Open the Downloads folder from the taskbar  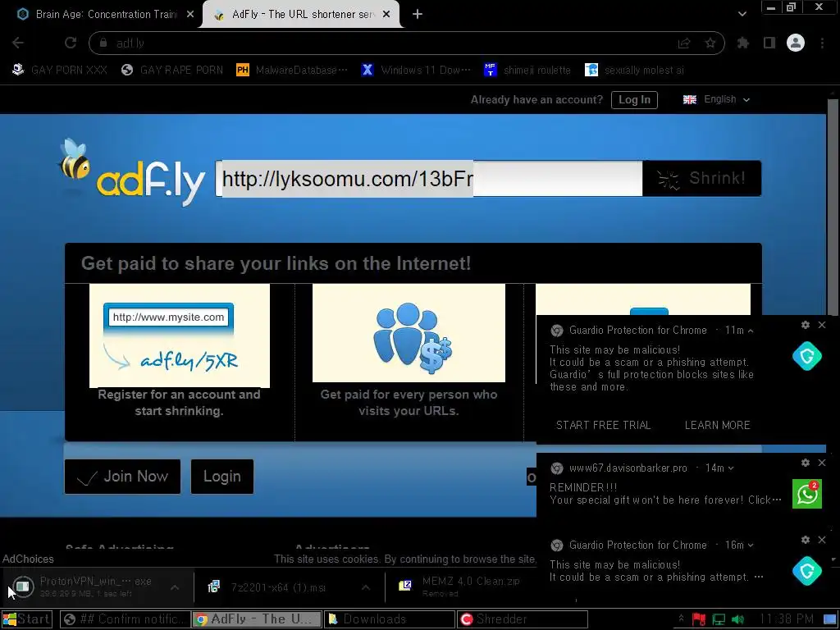tap(389, 619)
